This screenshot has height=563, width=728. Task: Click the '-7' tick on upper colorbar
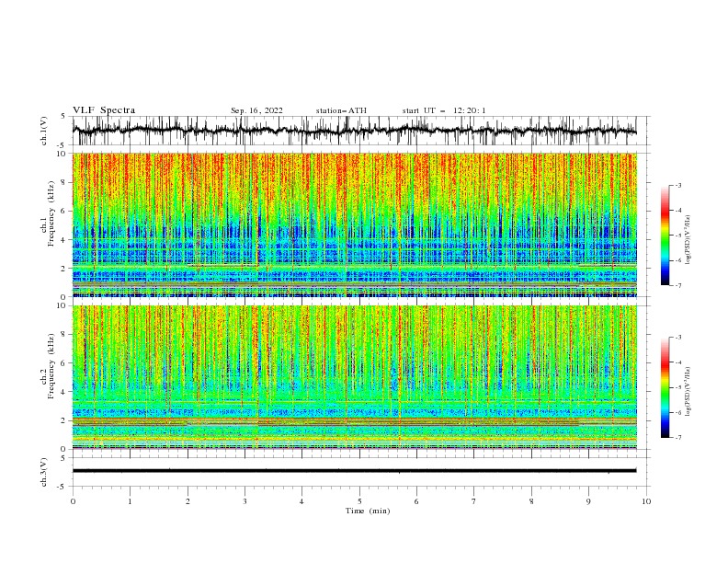coord(678,285)
